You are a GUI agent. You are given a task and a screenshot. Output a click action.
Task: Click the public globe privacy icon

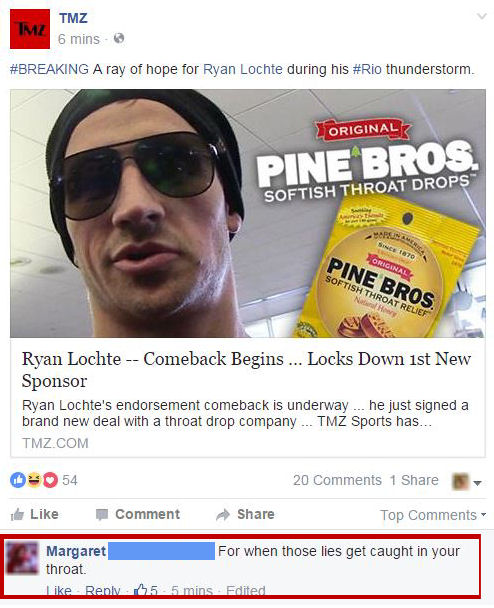coord(119,38)
